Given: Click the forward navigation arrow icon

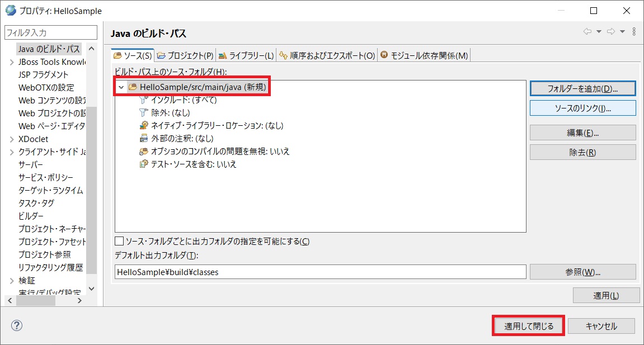Looking at the screenshot, I should pyautogui.click(x=611, y=31).
